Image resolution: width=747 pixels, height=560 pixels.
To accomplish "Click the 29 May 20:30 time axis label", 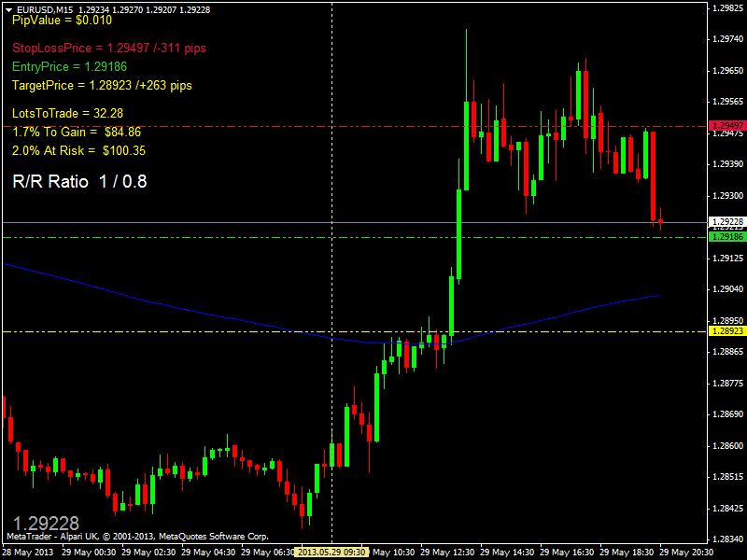I will [686, 553].
